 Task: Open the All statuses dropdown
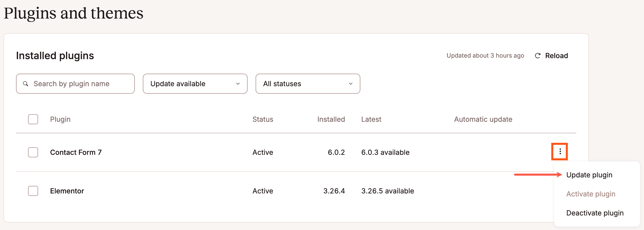(308, 84)
